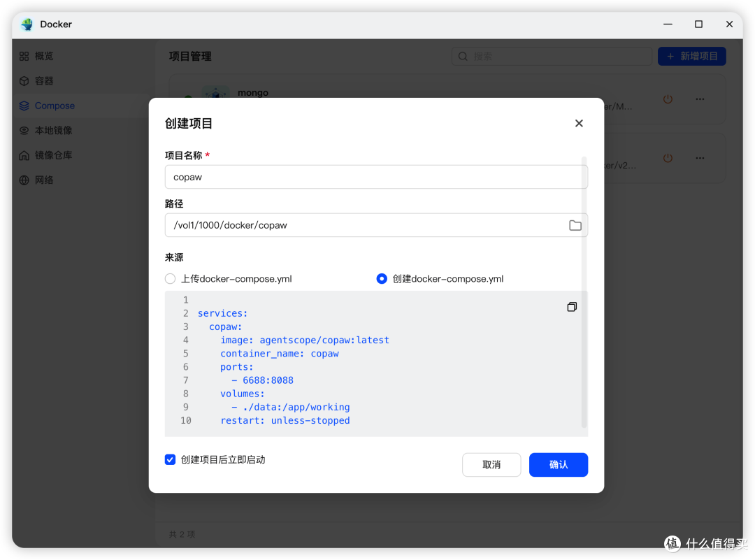Click the dialog's vertical scrollbar
Image resolution: width=755 pixels, height=560 pixels.
click(584, 294)
